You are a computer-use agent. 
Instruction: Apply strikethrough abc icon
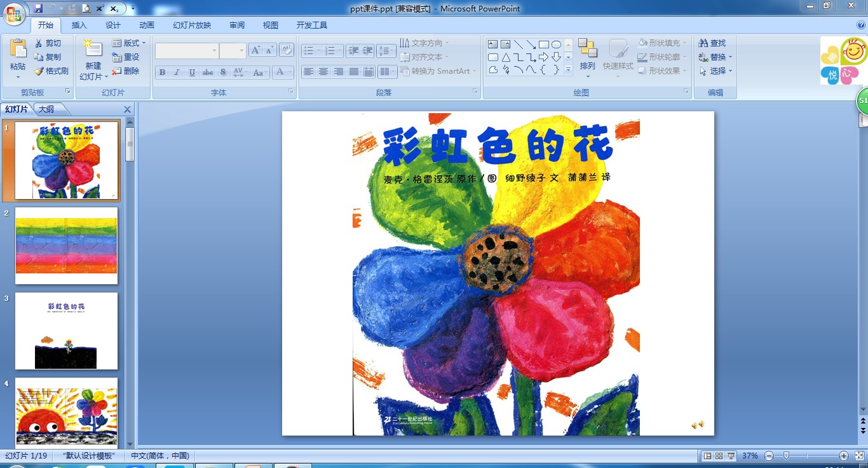point(208,72)
